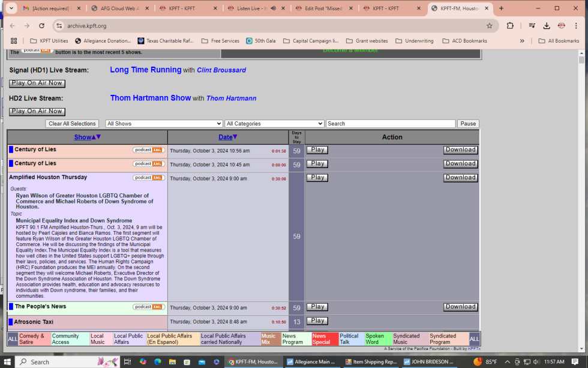Expand the bookmarks overflow chevron

(522, 40)
